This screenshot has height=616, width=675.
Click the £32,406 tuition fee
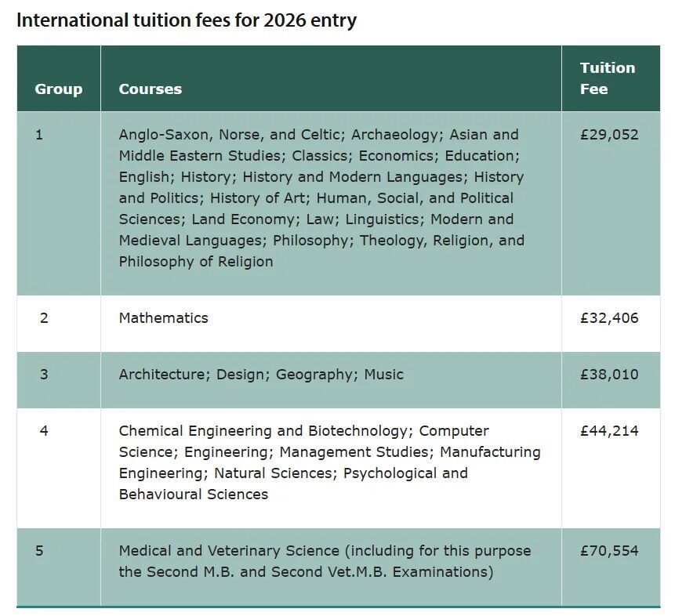[x=609, y=318]
